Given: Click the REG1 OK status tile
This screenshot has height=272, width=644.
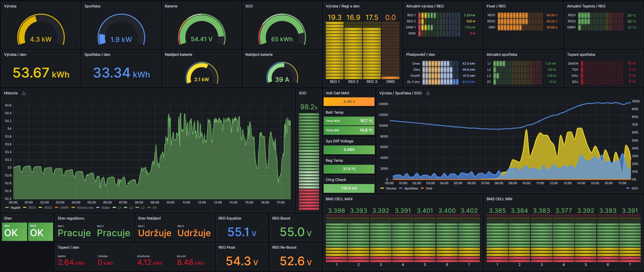Looking at the screenshot, I should (14, 232).
